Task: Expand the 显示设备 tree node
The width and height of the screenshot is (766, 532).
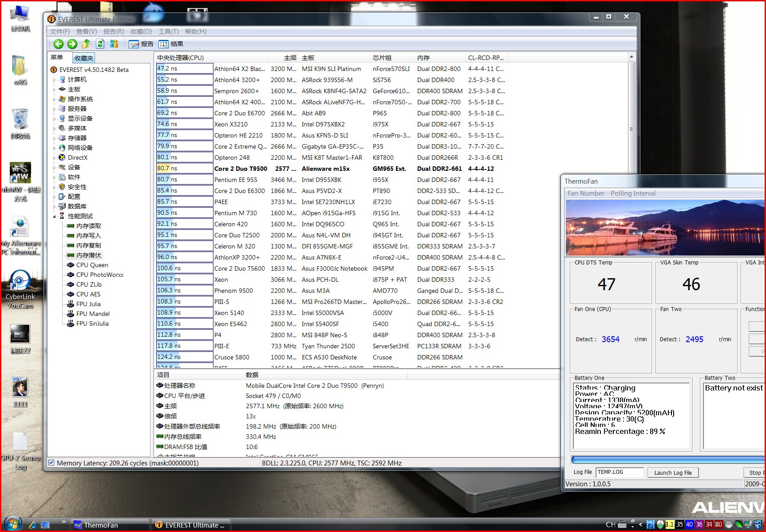Action: [54, 119]
